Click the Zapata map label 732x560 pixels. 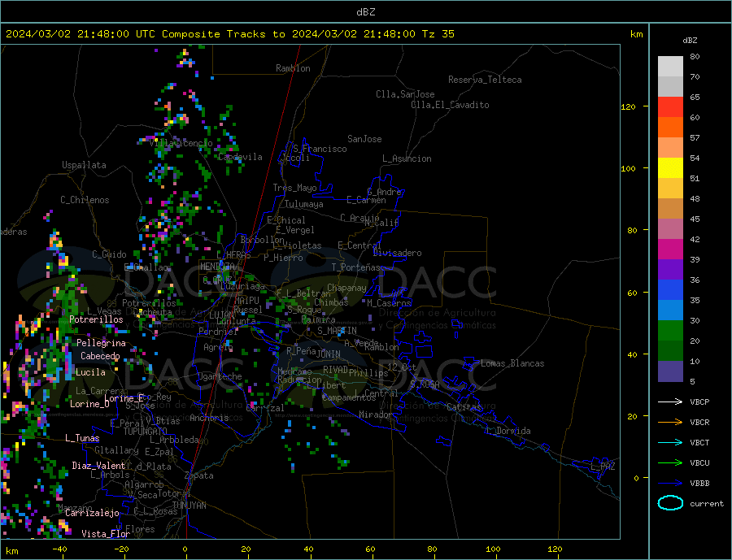click(199, 475)
